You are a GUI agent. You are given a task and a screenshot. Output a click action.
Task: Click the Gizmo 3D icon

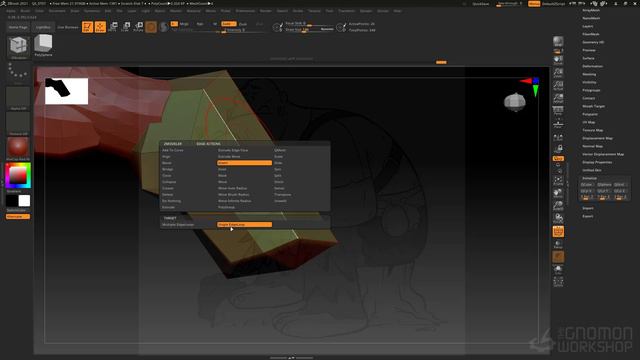[151, 27]
